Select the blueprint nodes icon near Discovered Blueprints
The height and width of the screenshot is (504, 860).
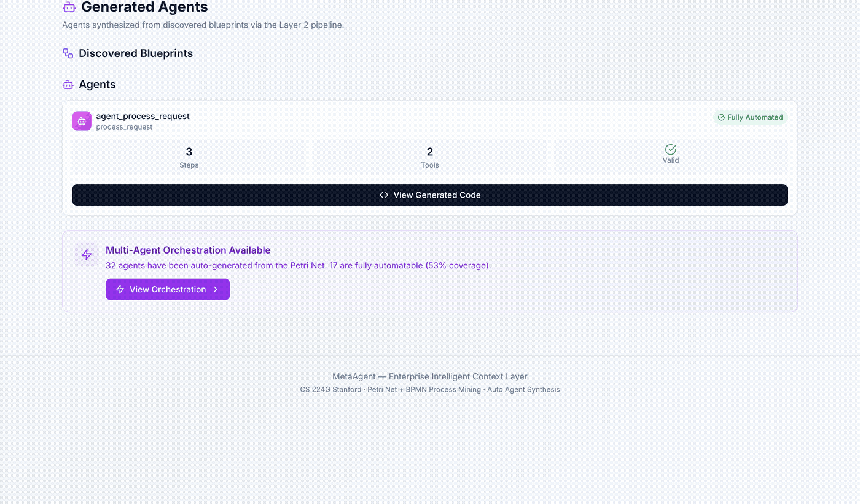click(x=67, y=53)
